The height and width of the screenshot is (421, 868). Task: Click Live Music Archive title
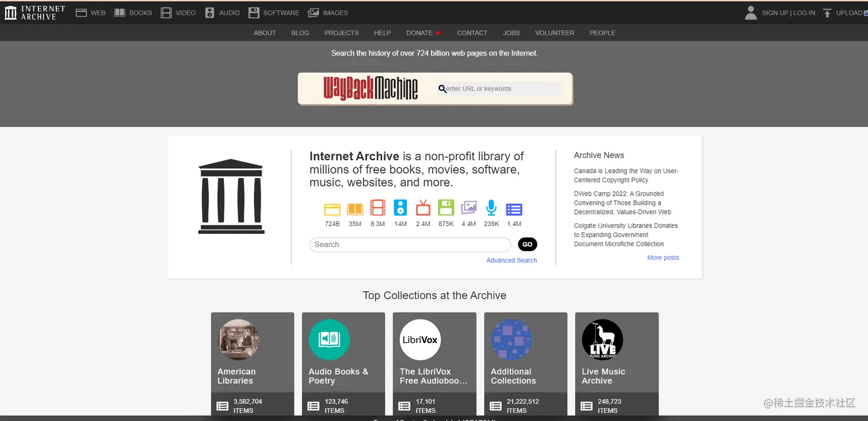603,376
